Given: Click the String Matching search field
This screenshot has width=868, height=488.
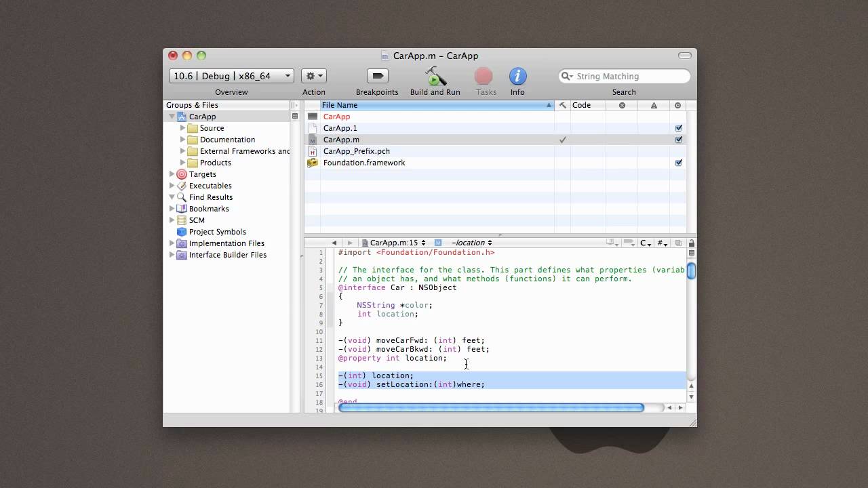Looking at the screenshot, I should point(624,76).
